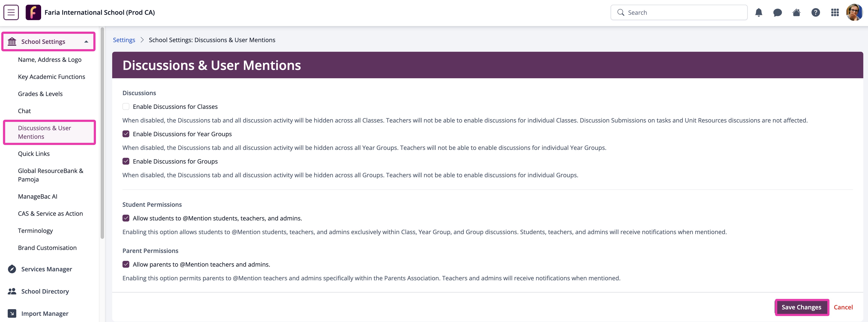Enable Discussions for Classes
This screenshot has width=868, height=322.
126,106
